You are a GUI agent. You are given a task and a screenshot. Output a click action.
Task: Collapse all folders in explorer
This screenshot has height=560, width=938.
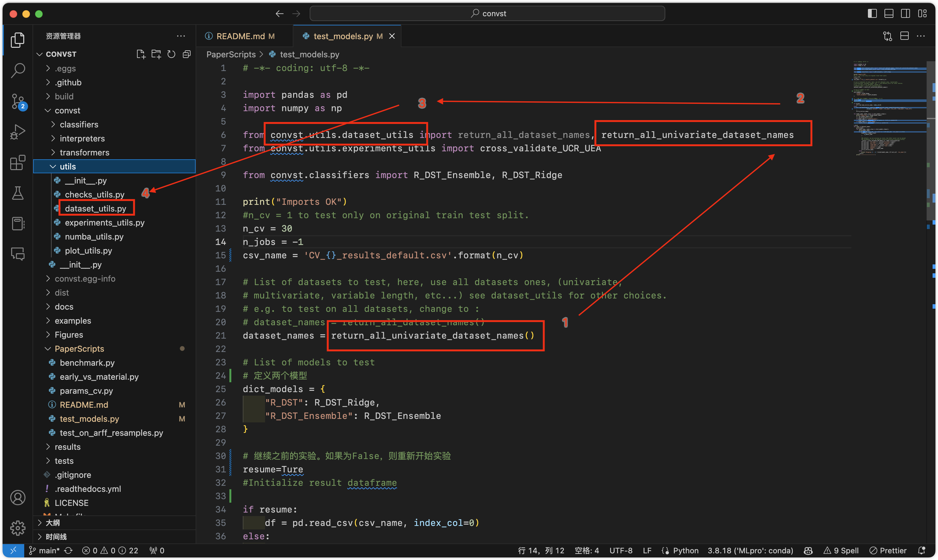coord(186,54)
